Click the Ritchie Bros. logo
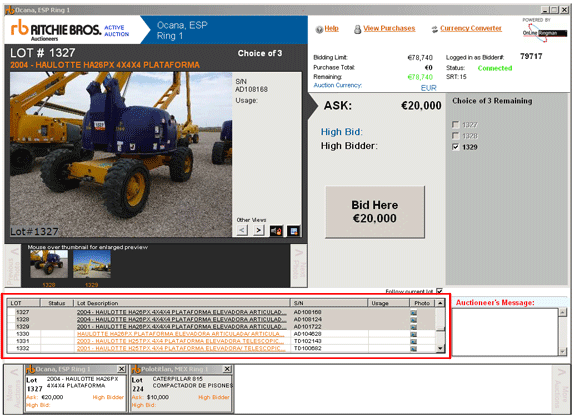Image resolution: width=575 pixels, height=418 pixels. pos(56,30)
